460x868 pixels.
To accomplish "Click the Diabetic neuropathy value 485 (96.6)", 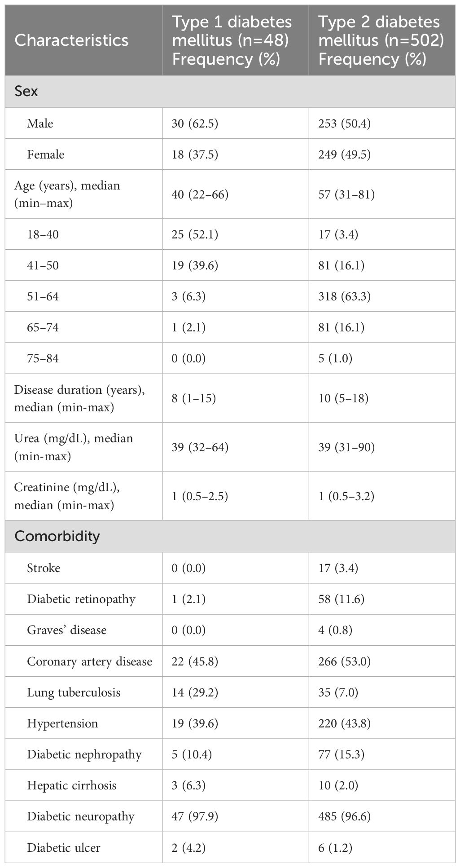I will click(345, 816).
